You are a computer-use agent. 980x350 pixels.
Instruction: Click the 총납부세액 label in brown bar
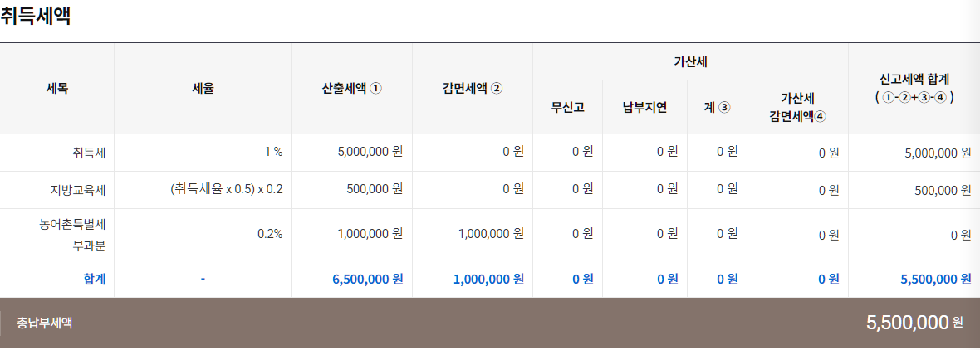[x=44, y=323]
